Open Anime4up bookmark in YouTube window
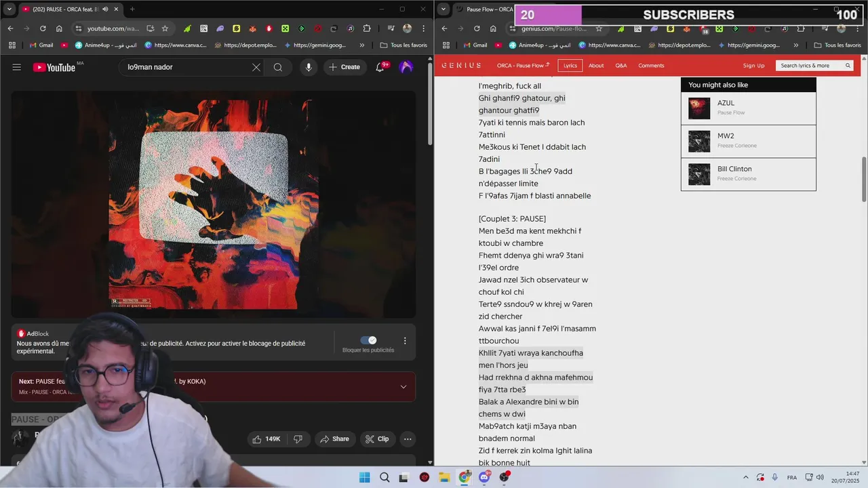 tap(107, 45)
